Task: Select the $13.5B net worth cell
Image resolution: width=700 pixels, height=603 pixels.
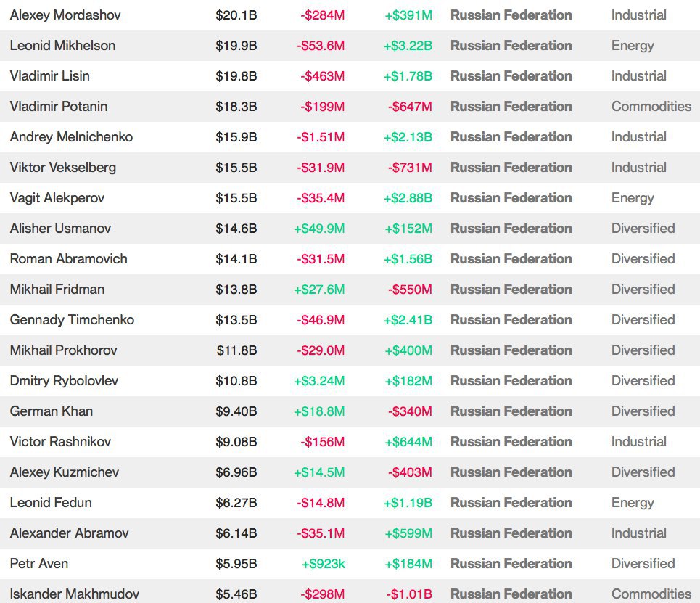Action: point(236,320)
